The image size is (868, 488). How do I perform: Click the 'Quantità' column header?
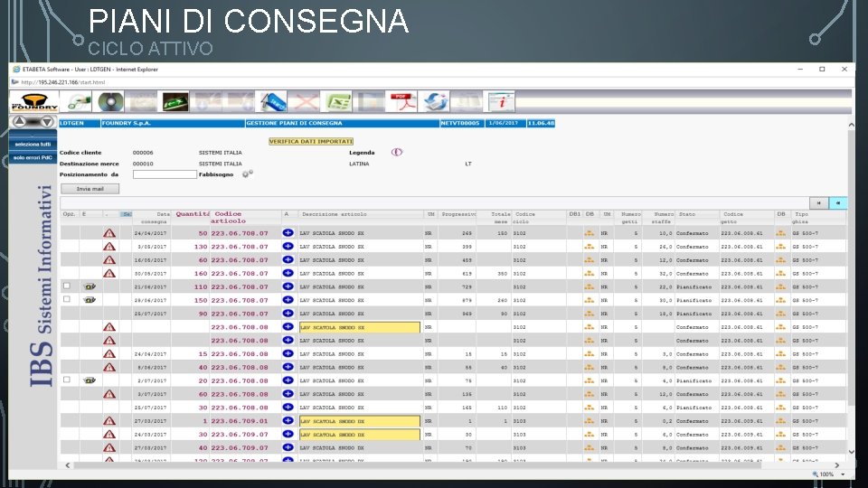193,213
